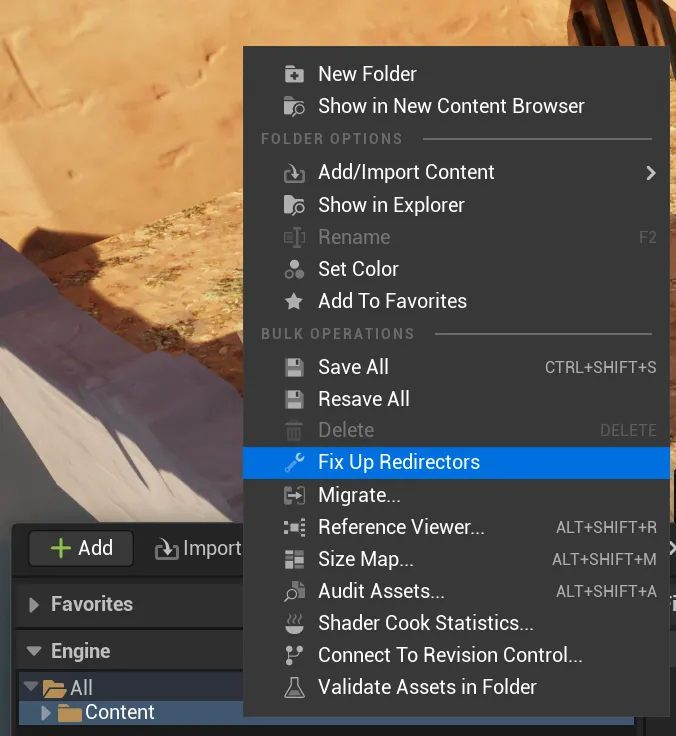Click the Validate Assets flask icon
Screen dimensions: 676x736
pos(294,688)
